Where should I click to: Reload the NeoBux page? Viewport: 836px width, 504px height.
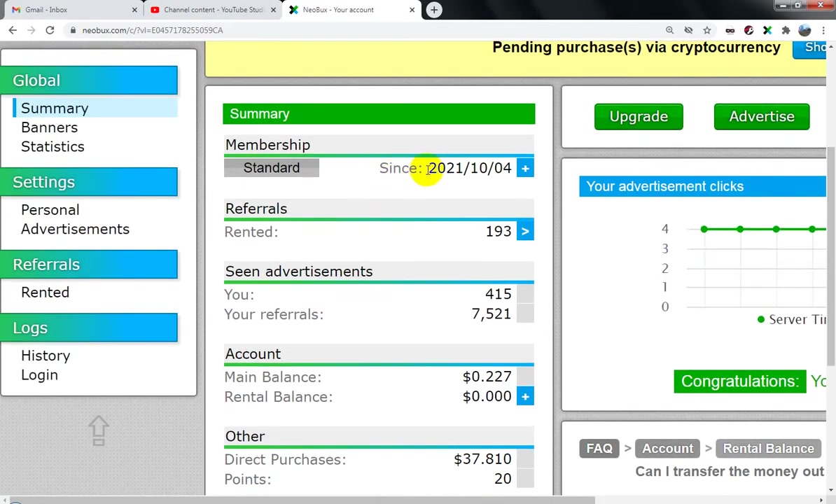pos(50,30)
